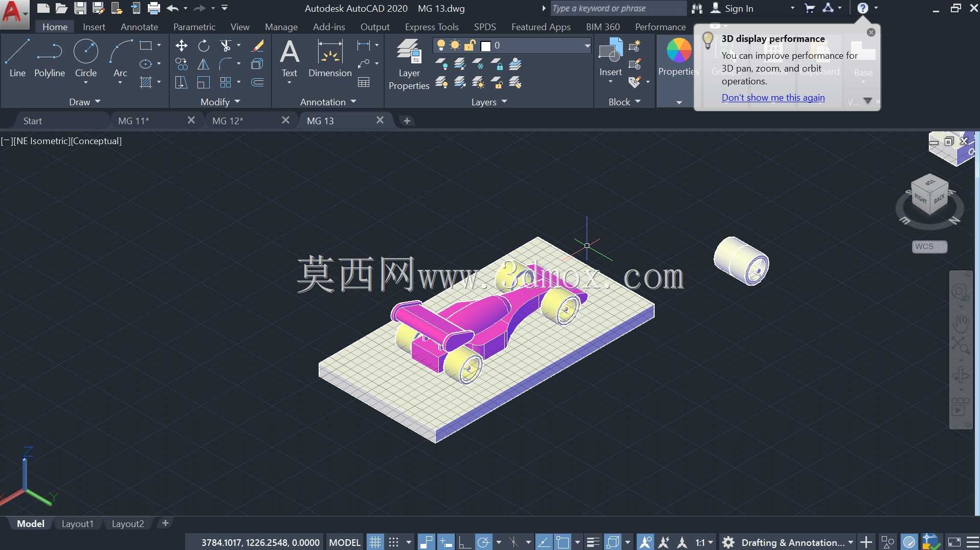Open Layer Properties manager
980x550 pixels.
(x=409, y=64)
